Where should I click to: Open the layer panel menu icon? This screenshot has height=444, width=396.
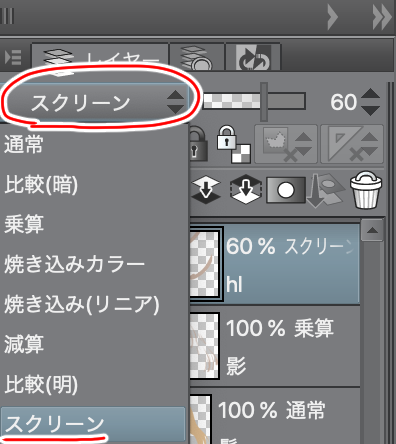[13, 57]
